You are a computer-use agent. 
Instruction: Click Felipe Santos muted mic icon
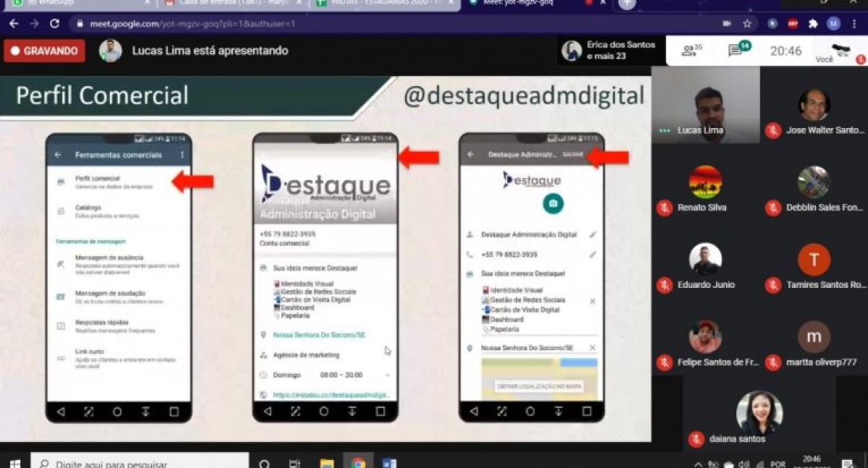[x=665, y=362]
